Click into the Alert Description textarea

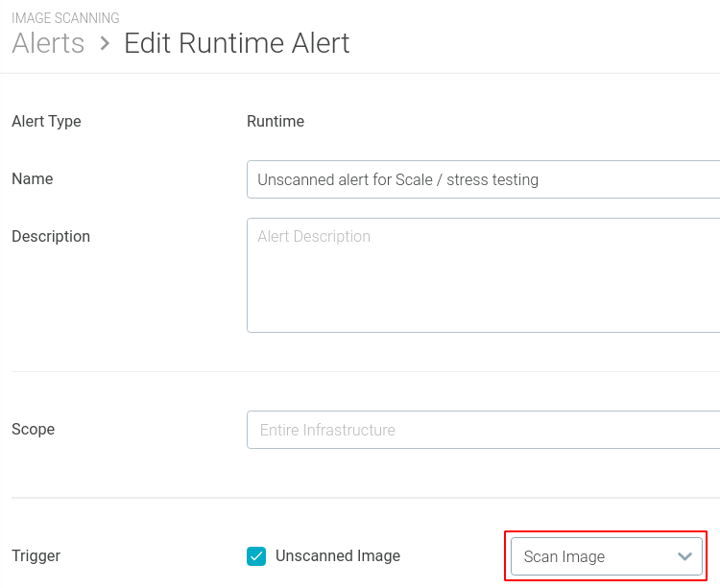[483, 275]
